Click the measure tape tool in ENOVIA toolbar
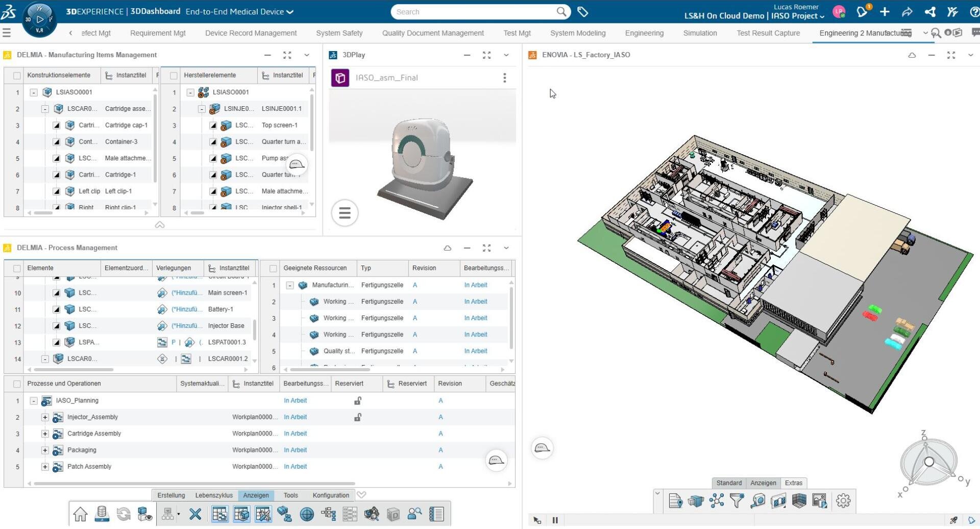The width and height of the screenshot is (980, 529). click(x=758, y=501)
